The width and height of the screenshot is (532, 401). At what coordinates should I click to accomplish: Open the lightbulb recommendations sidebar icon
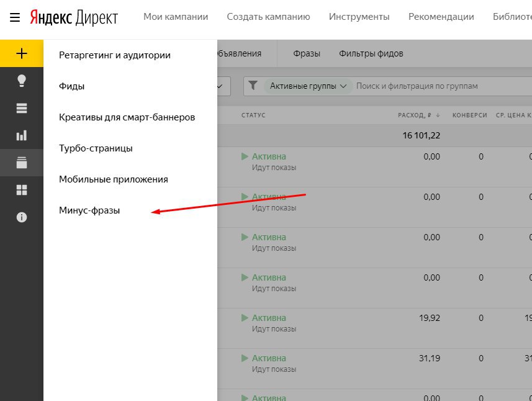[x=22, y=81]
